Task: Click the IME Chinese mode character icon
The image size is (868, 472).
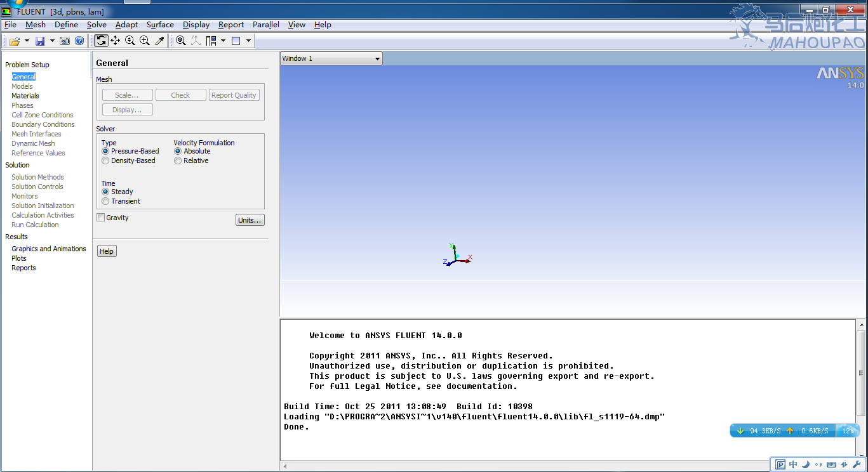Action: [x=793, y=465]
